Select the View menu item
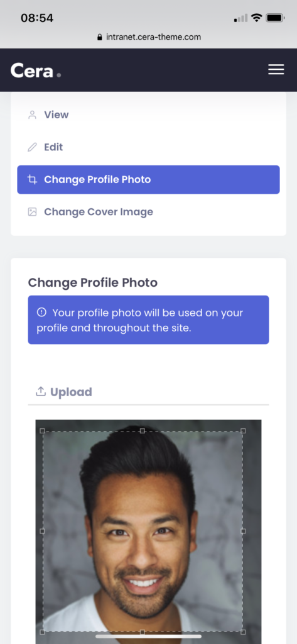The image size is (297, 644). pos(148,115)
